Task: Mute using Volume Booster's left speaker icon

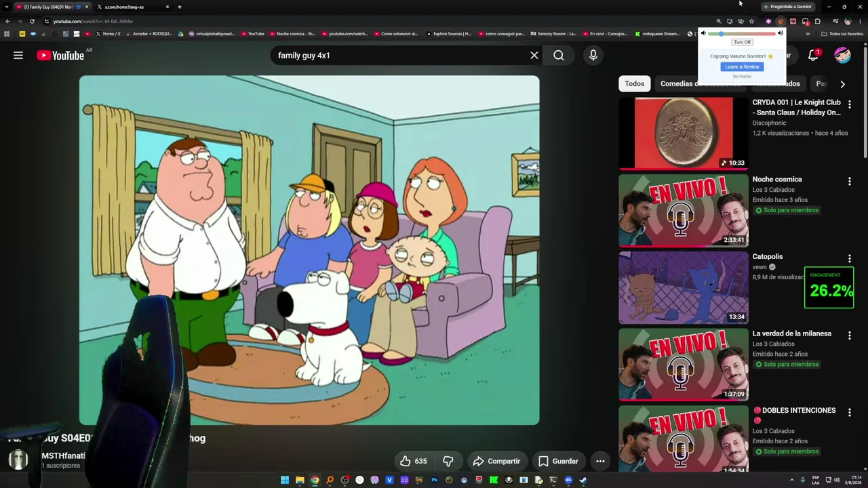Action: point(703,33)
